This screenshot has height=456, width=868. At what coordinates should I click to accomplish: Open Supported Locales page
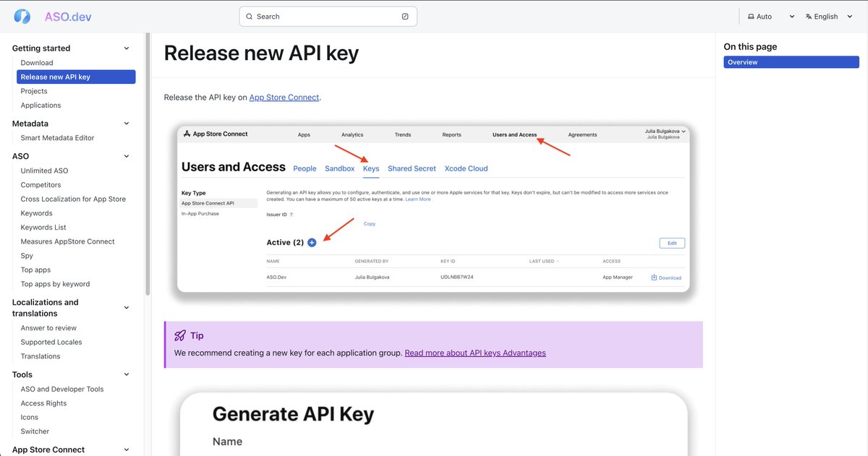pos(51,342)
